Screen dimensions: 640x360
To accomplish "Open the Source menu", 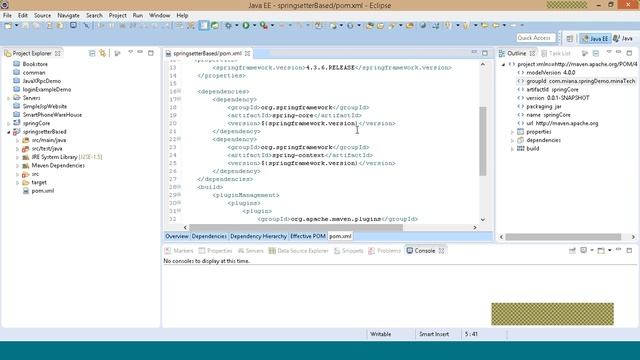I will pyautogui.click(x=42, y=15).
